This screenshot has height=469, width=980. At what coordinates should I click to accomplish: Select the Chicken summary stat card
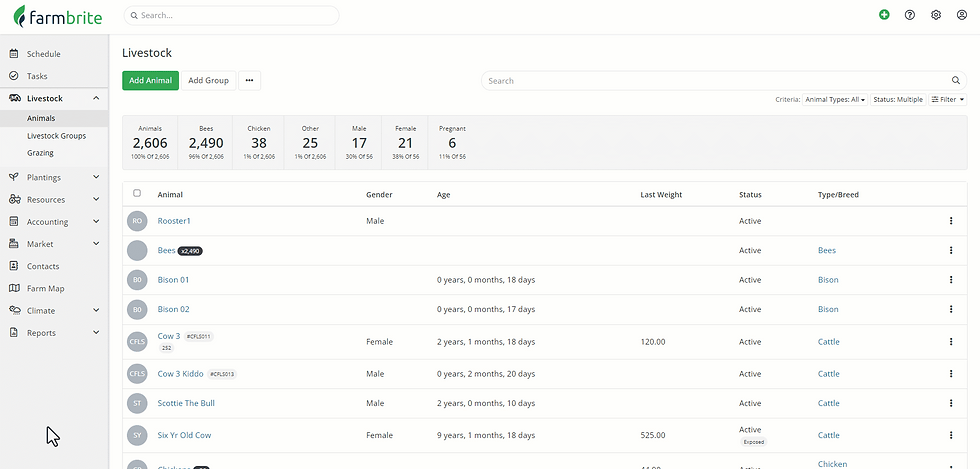[259, 143]
